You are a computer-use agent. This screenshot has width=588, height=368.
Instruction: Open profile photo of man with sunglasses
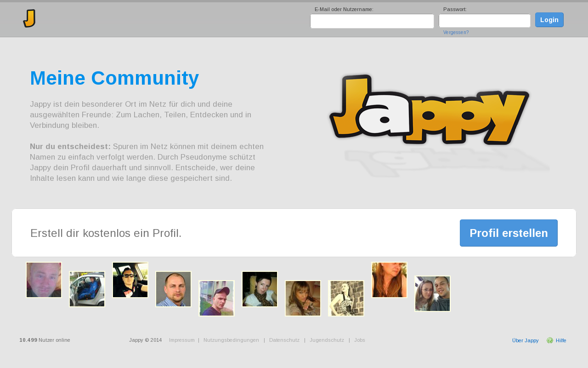coord(130,280)
